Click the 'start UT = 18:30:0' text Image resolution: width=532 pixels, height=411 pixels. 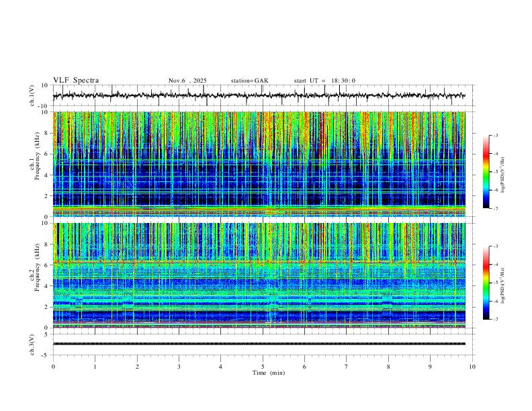click(x=324, y=81)
